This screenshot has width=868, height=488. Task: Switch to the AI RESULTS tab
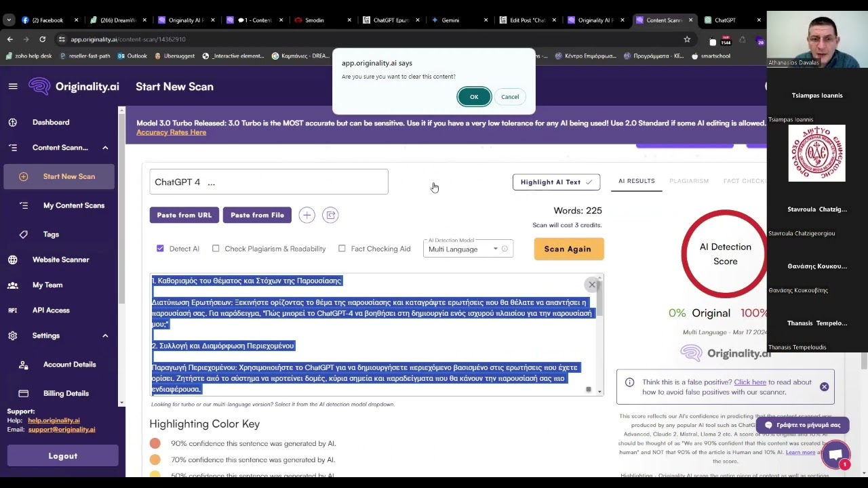(637, 181)
